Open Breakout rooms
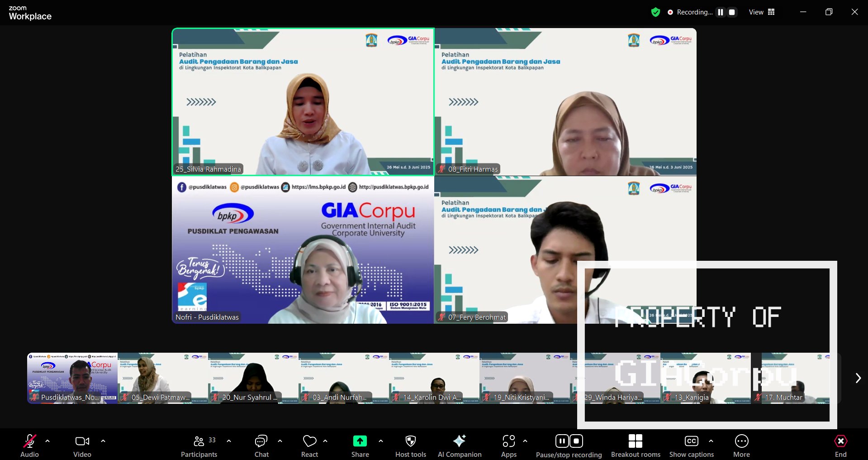 [x=636, y=446]
